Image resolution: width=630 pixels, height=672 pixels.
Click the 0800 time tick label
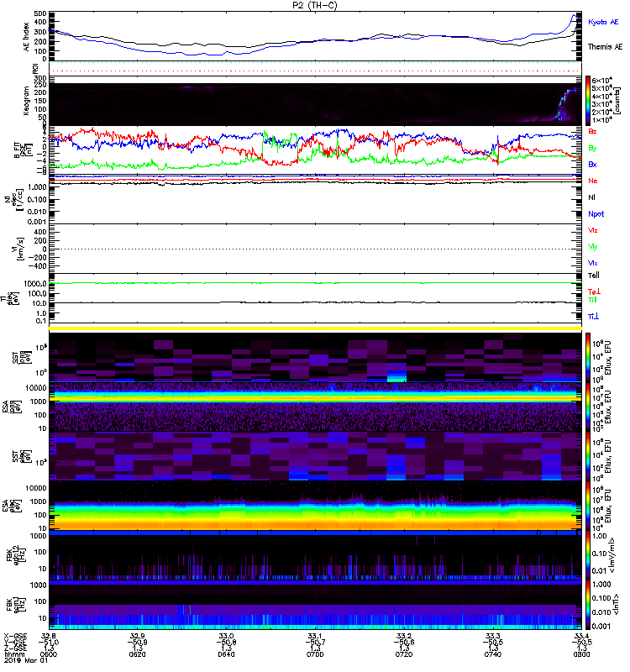tap(581, 654)
